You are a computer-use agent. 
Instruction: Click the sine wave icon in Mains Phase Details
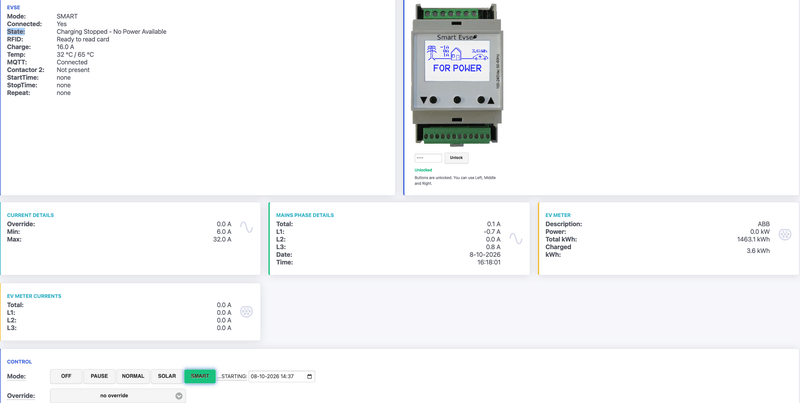[x=516, y=239]
